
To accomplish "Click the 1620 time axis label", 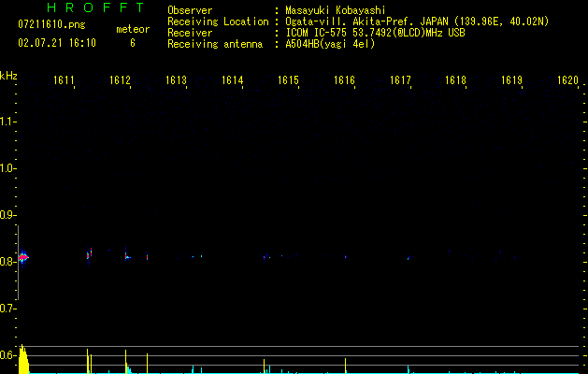I will 567,79.
